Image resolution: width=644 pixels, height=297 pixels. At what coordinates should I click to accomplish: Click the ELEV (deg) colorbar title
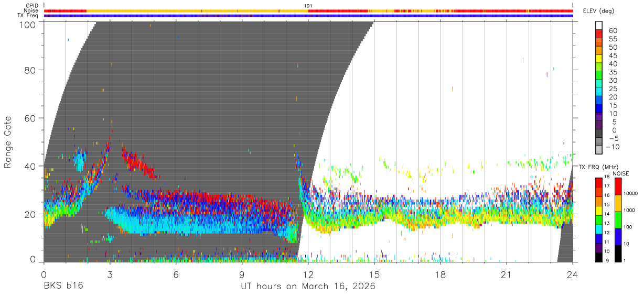[x=598, y=12]
